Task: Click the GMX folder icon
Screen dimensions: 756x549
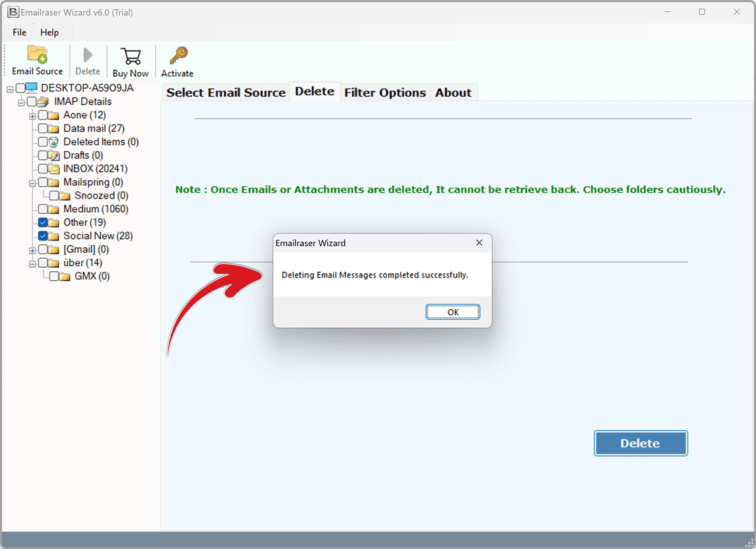Action: (65, 276)
